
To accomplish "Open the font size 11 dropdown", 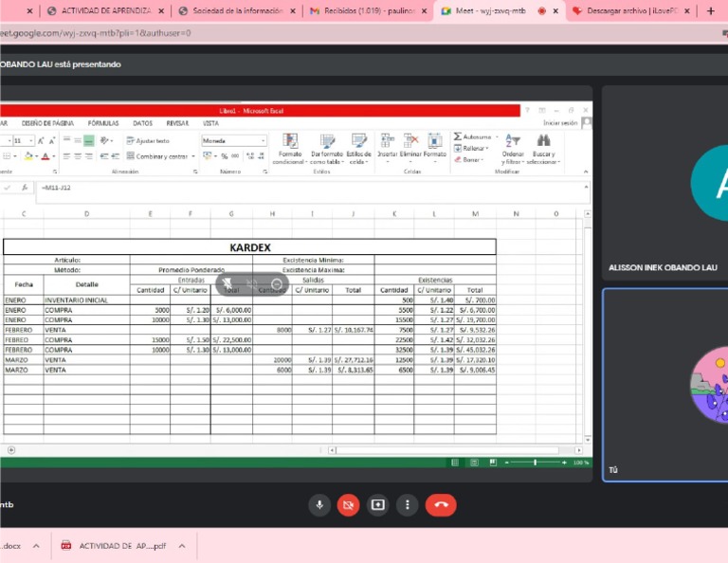I will tap(30, 140).
